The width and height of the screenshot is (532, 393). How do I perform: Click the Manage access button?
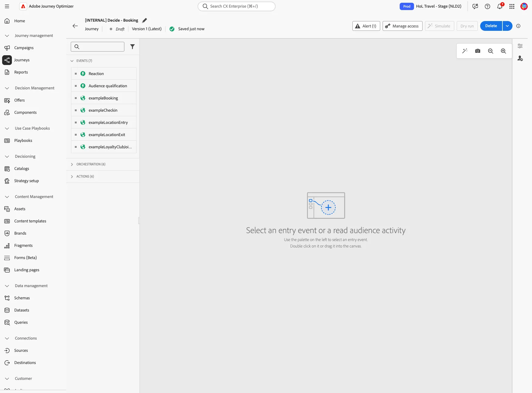coord(402,26)
